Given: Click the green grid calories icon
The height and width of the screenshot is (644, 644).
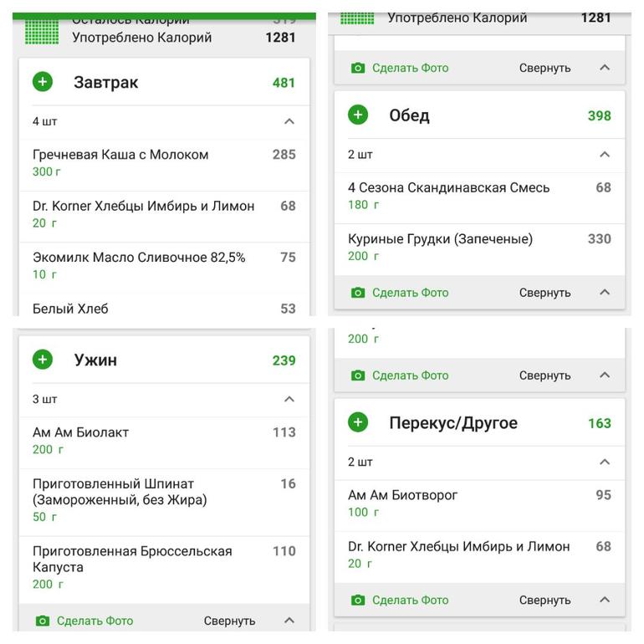Looking at the screenshot, I should (x=42, y=32).
